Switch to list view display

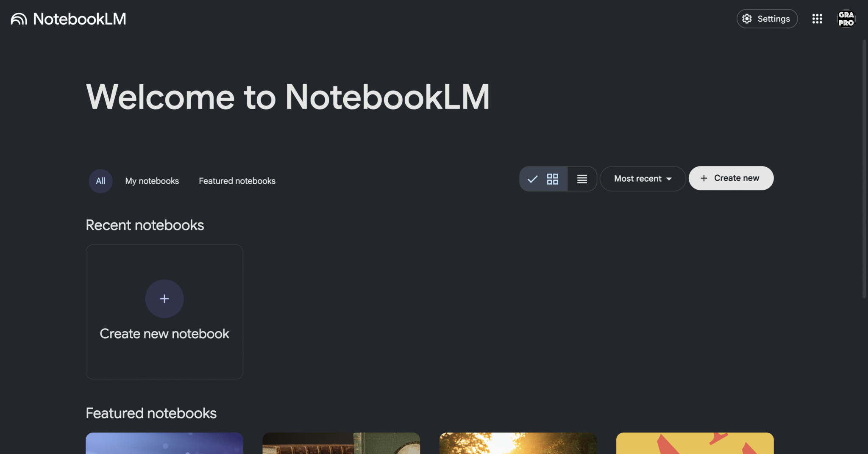(x=582, y=179)
